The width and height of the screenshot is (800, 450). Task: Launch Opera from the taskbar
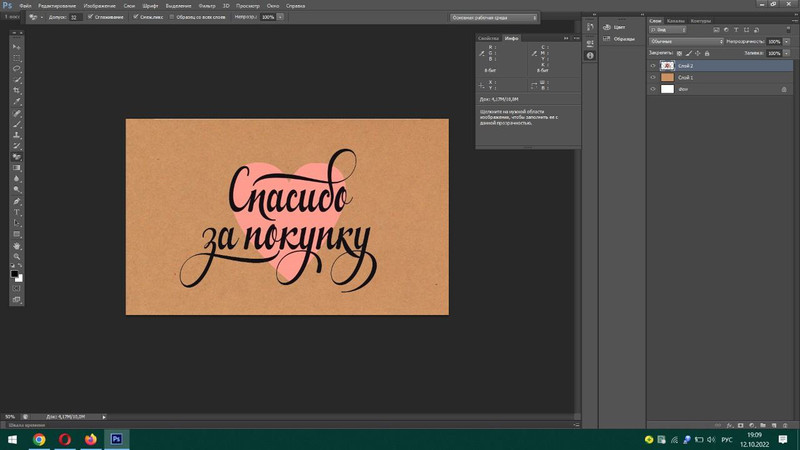[x=65, y=438]
